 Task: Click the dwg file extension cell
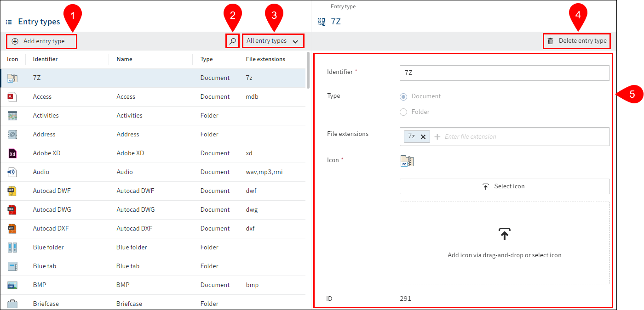pos(252,210)
